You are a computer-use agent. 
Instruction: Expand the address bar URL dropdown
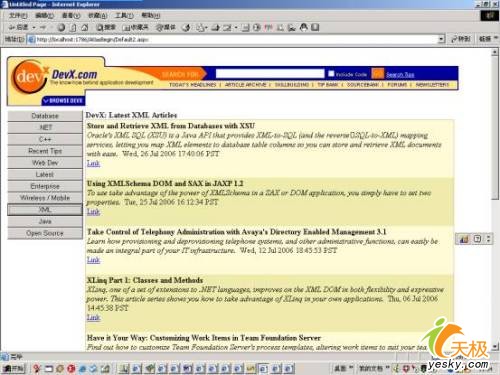pos(441,39)
